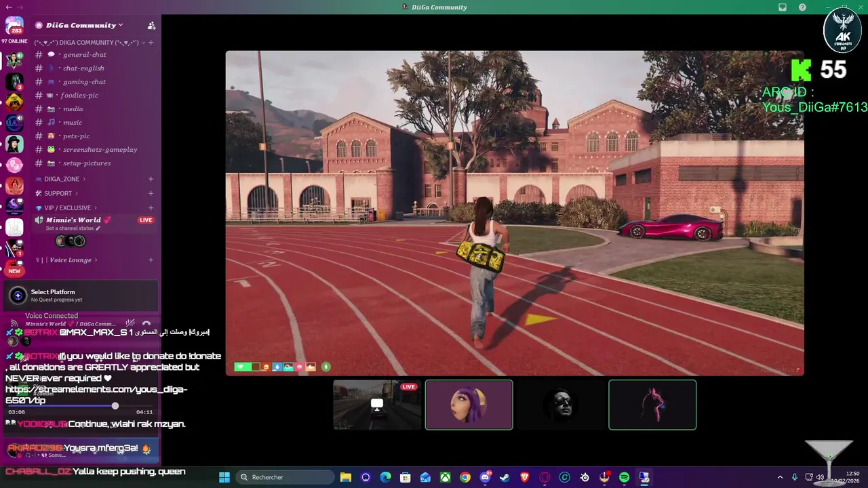Select the pink circle server icon
This screenshot has width=868, height=488.
pyautogui.click(x=14, y=165)
